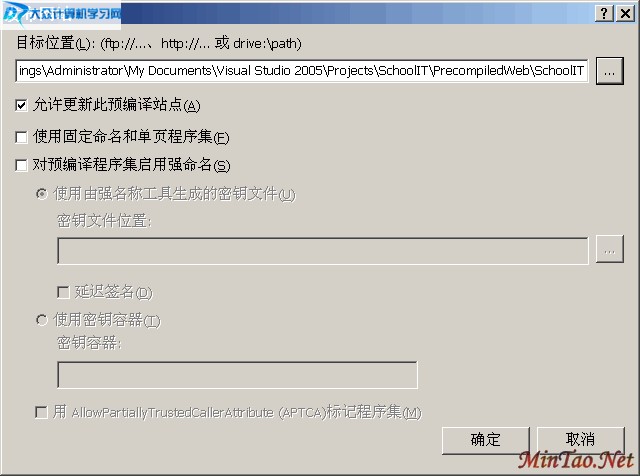Cancel with the 取消 button
The width and height of the screenshot is (640, 476).
pos(580,440)
